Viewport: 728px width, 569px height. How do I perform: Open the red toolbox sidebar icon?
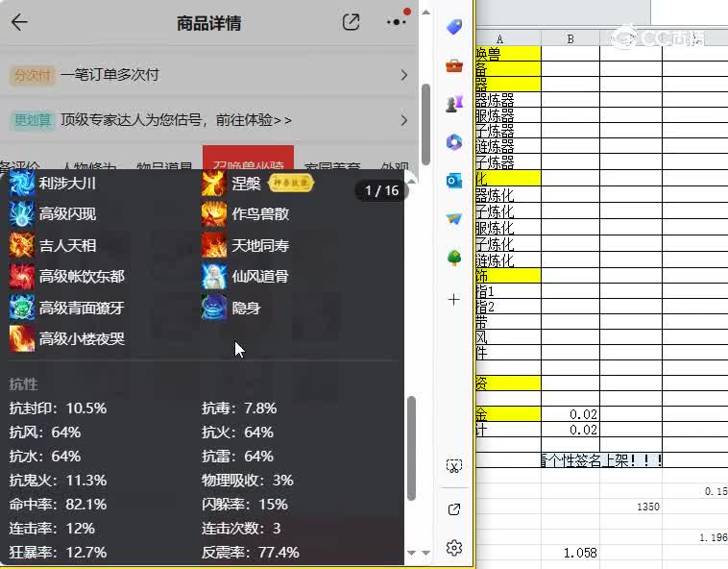click(x=454, y=66)
